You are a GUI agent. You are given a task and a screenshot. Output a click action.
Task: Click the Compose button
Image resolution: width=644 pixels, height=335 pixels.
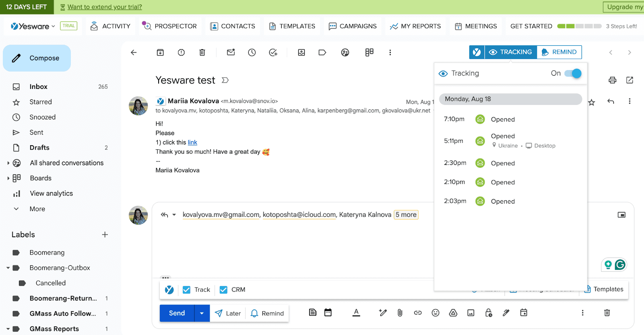click(x=37, y=58)
